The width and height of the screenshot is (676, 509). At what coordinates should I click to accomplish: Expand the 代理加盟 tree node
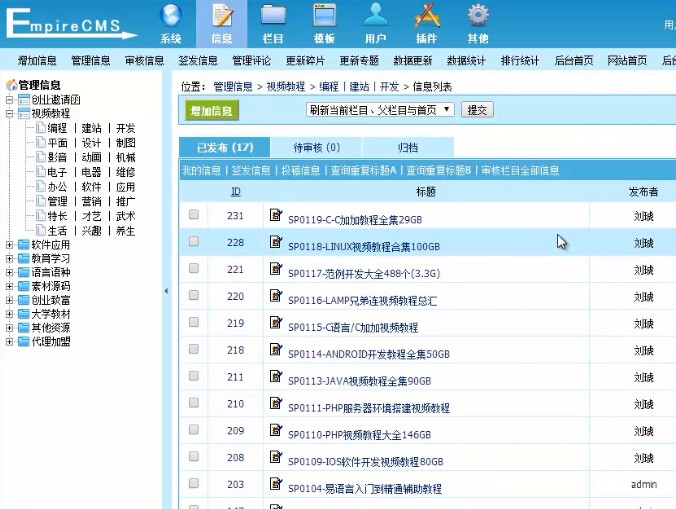pos(9,341)
